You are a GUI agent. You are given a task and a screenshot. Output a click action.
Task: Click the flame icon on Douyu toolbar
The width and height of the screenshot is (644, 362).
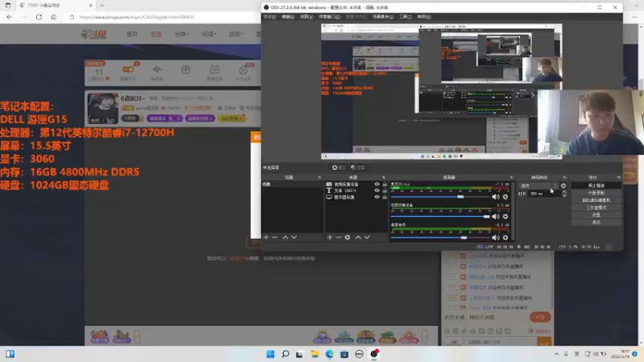pos(243,69)
